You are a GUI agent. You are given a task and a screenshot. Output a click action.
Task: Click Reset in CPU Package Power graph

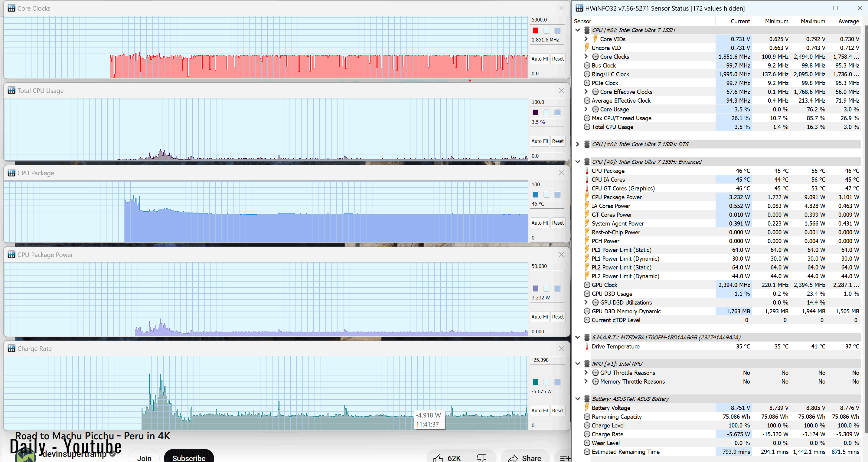(x=558, y=317)
